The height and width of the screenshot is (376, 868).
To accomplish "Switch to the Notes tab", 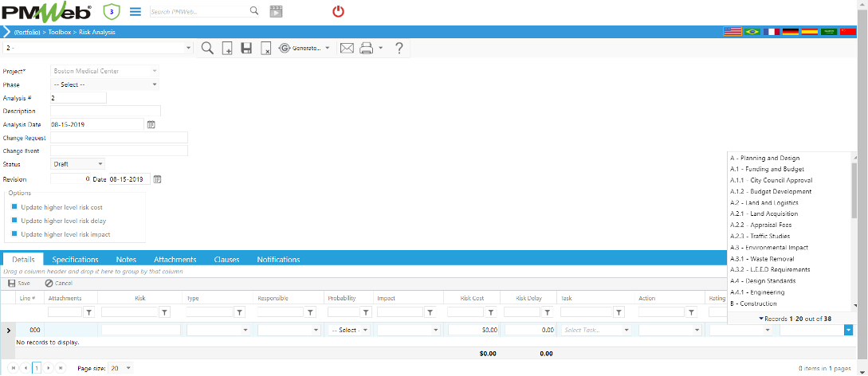I will coord(126,260).
